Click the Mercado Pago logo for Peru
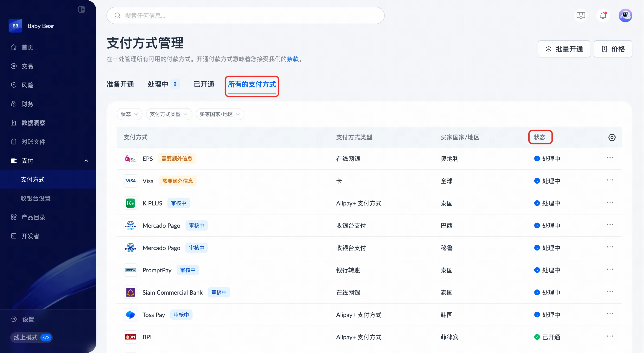This screenshot has width=644, height=353. click(x=130, y=247)
